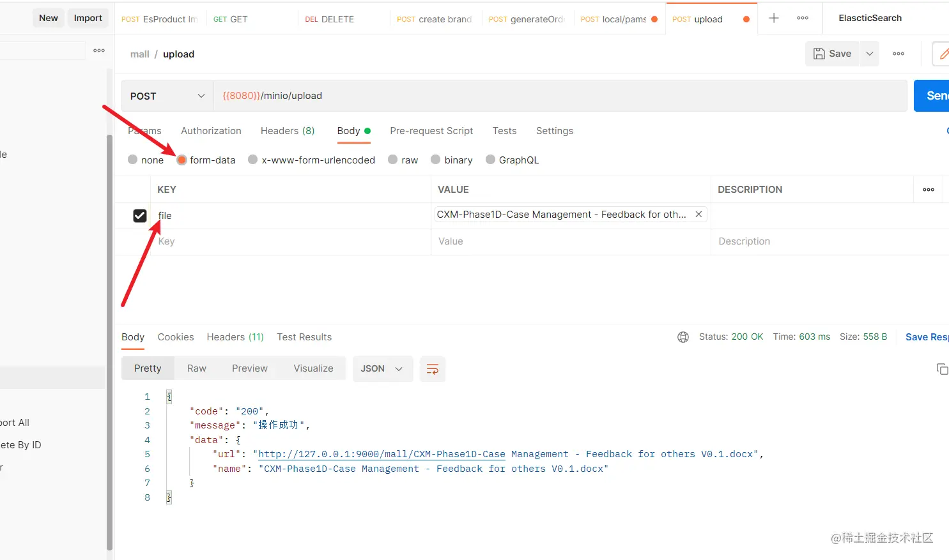
Task: Click the Import button
Action: click(88, 18)
